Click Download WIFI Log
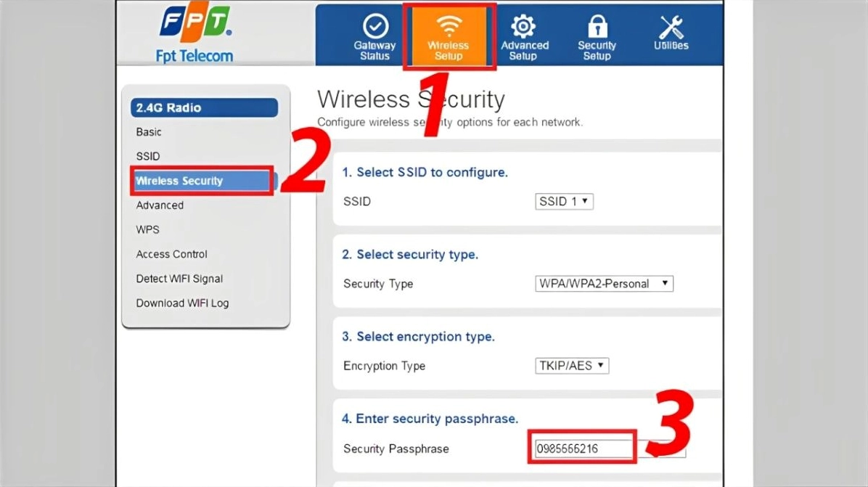This screenshot has width=868, height=487. 181,303
